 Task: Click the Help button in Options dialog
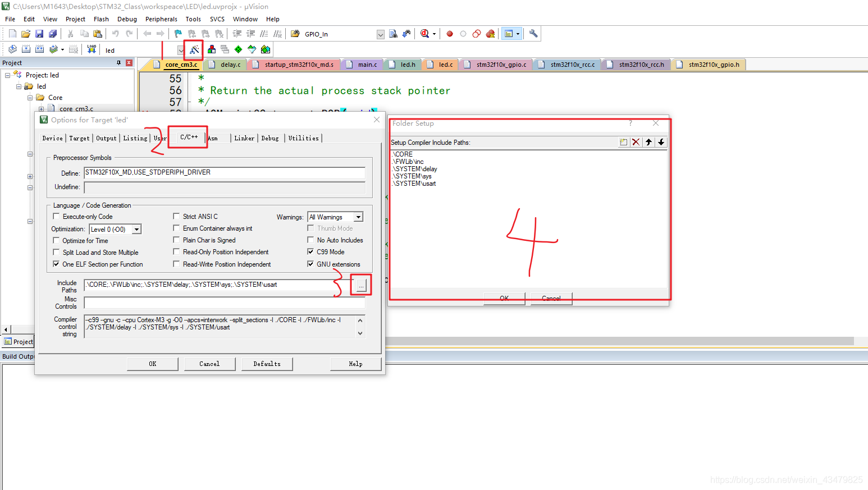click(x=355, y=364)
